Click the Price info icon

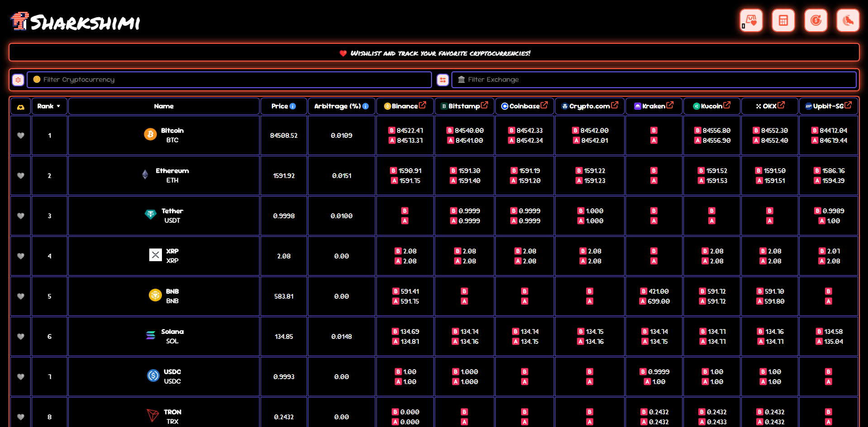point(293,106)
